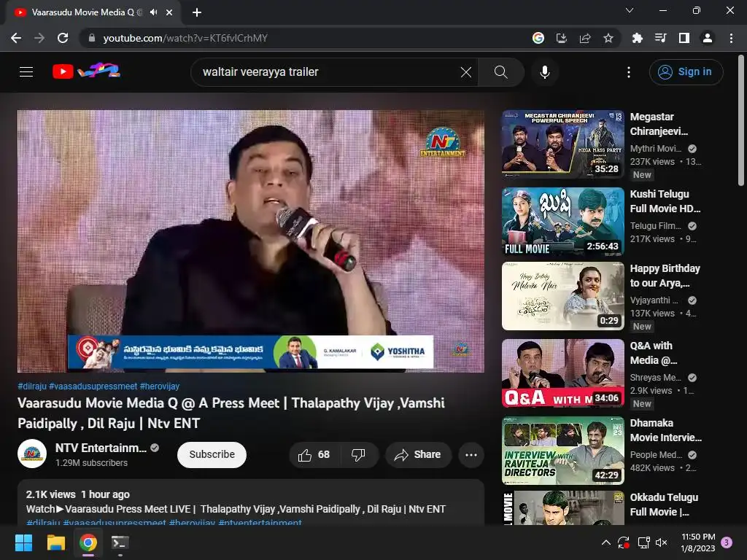Open Happy Birthday Malvika Nair thumbnail
Viewport: 747px width, 560px height.
click(562, 296)
